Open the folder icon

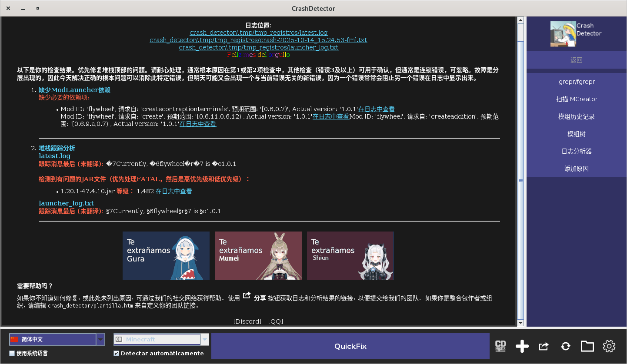pos(587,346)
